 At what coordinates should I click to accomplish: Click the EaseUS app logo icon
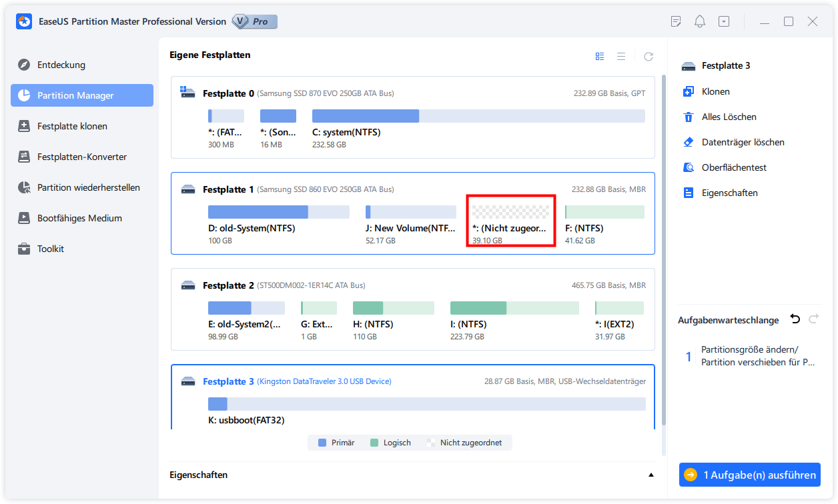[x=25, y=21]
